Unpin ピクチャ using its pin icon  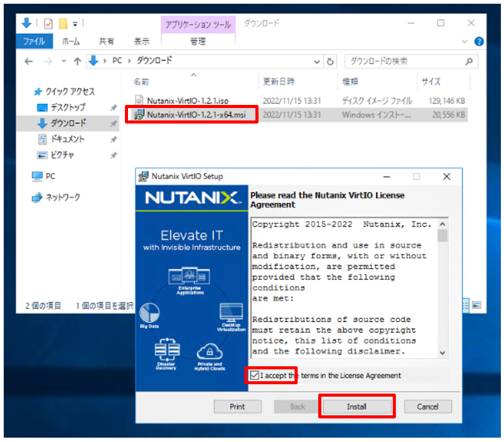coord(114,156)
